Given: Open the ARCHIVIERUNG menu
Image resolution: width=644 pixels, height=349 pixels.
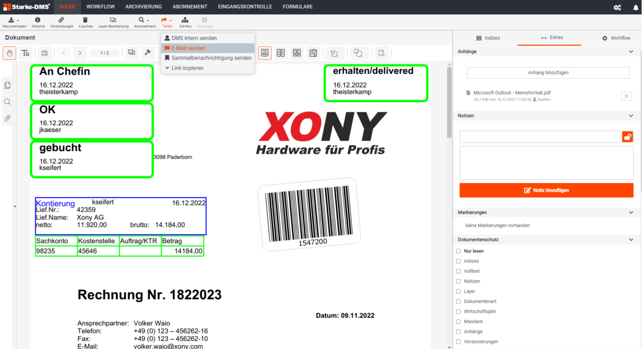Looking at the screenshot, I should pyautogui.click(x=144, y=7).
